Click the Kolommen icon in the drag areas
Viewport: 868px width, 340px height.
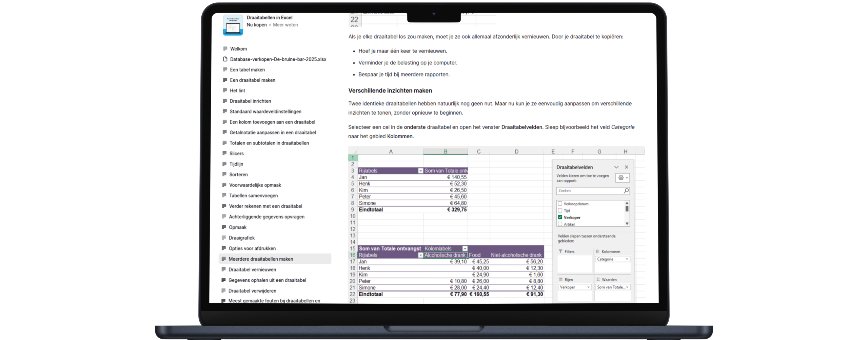pyautogui.click(x=598, y=252)
